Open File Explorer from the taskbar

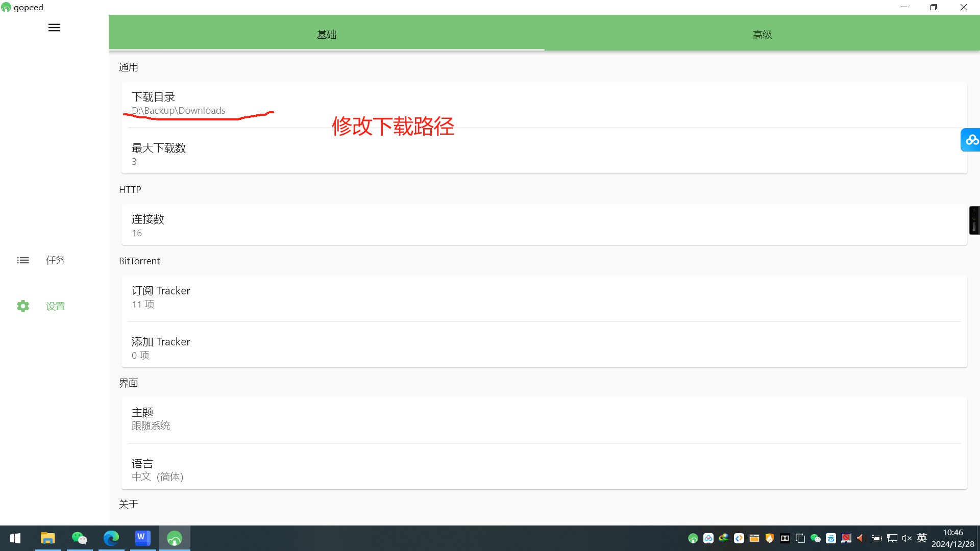47,538
